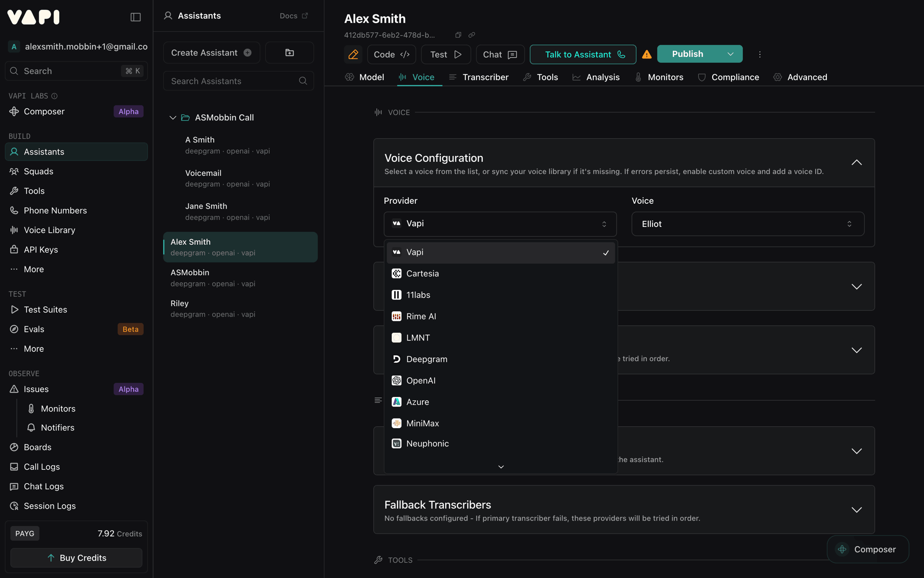Open Issues page

[76, 389]
